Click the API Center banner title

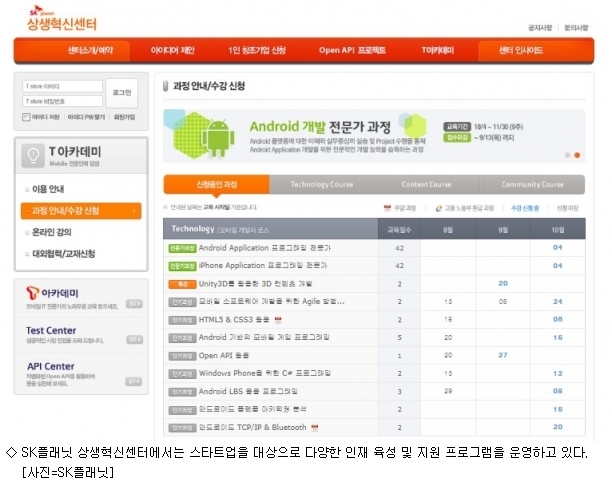tap(51, 366)
